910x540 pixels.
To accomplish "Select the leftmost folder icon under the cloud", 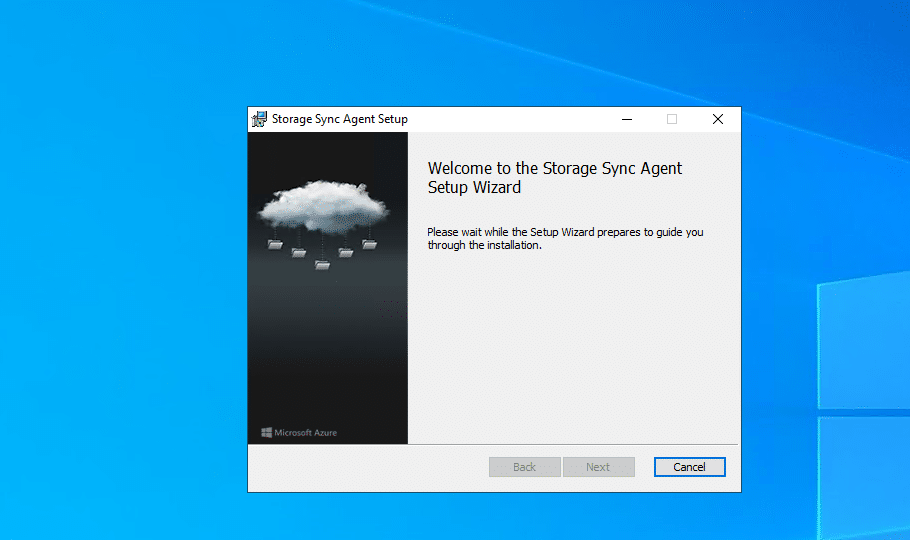I will pyautogui.click(x=275, y=244).
